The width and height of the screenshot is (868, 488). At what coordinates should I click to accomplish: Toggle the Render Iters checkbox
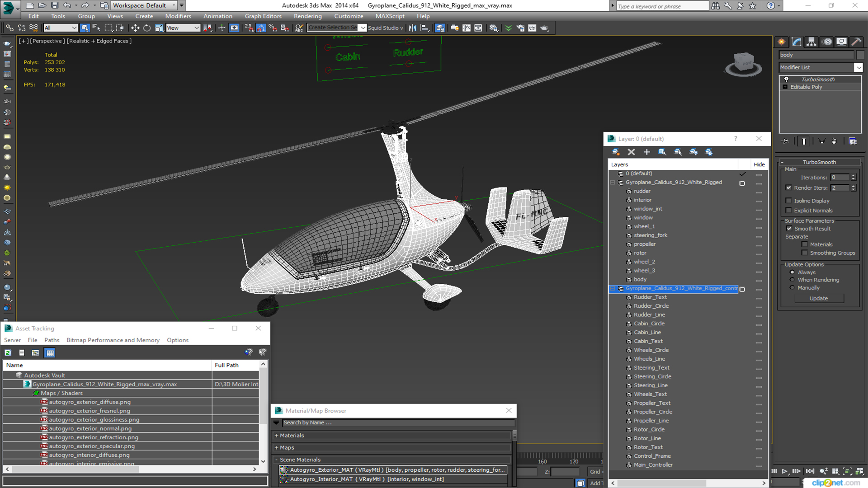pyautogui.click(x=788, y=188)
